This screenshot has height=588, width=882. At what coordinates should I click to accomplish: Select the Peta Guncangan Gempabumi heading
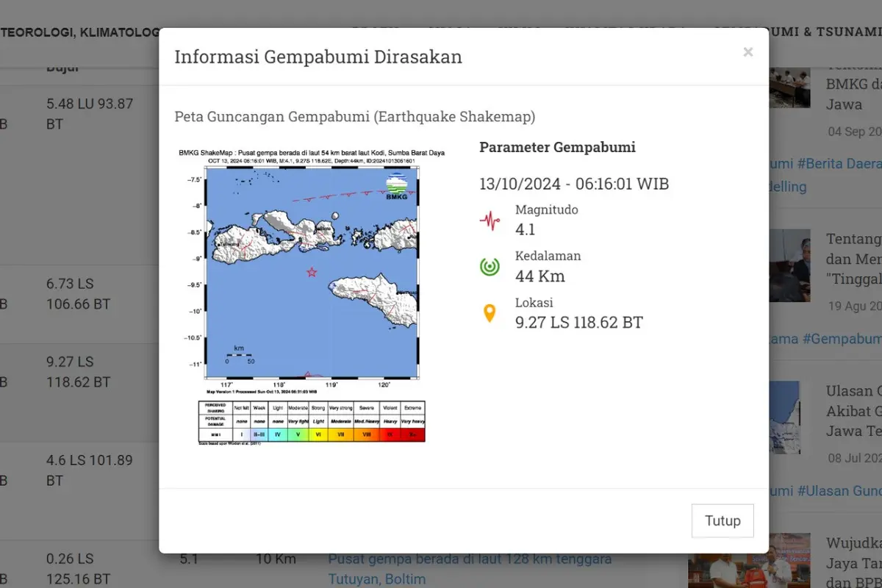355,116
